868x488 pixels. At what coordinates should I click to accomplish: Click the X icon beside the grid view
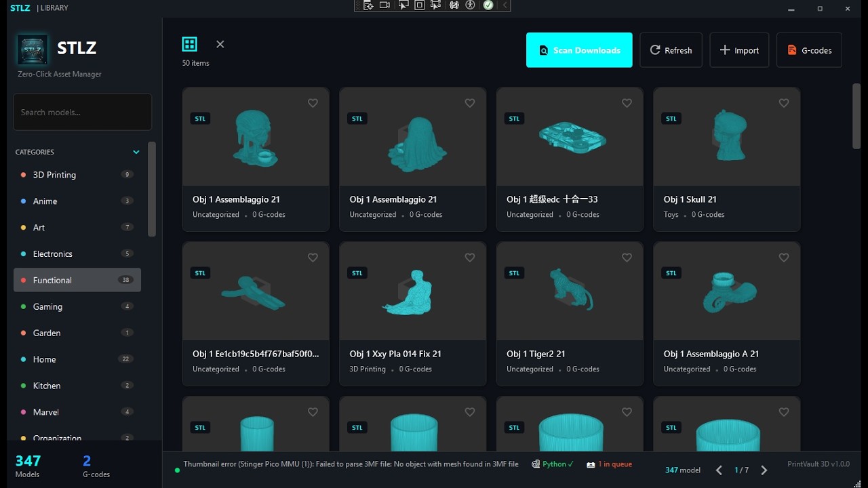(220, 44)
